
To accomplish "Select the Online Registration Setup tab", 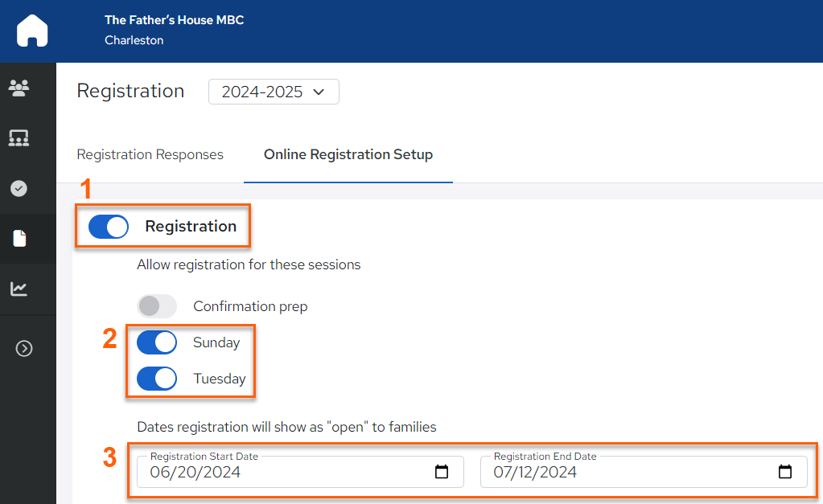I will click(348, 154).
